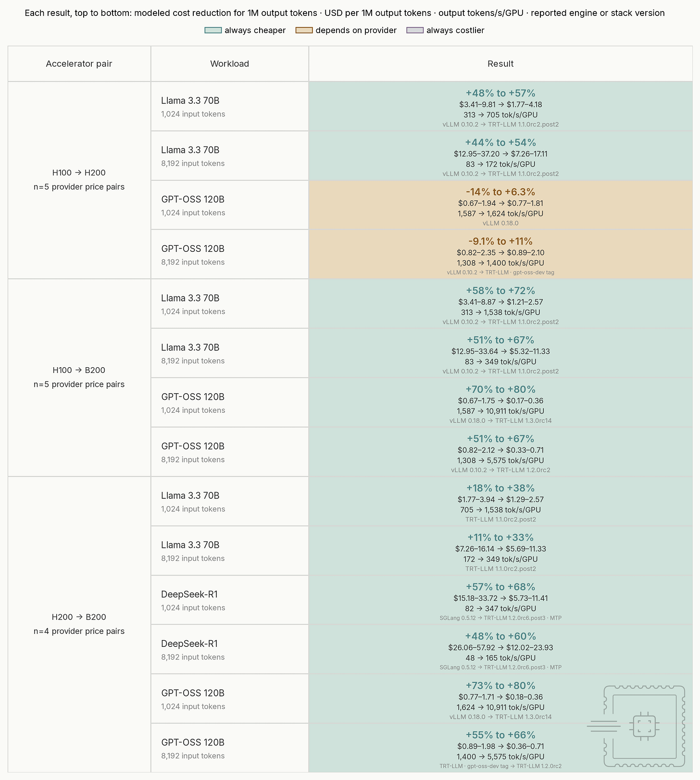Click the '+58% to +72%' result cell

(500, 304)
